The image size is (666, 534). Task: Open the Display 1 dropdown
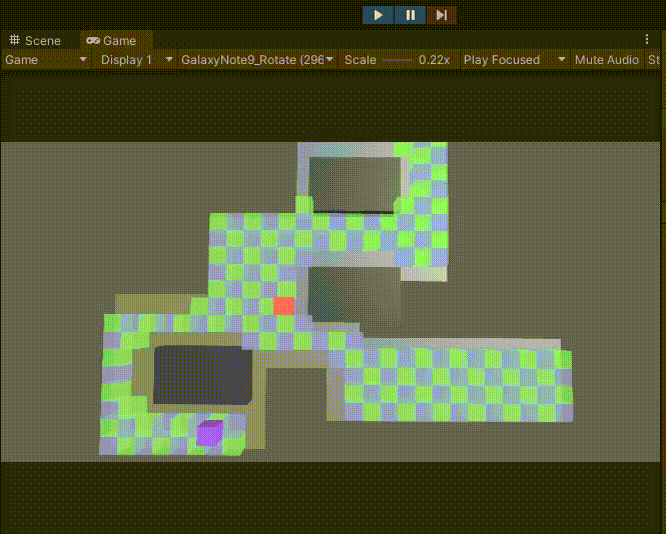136,60
